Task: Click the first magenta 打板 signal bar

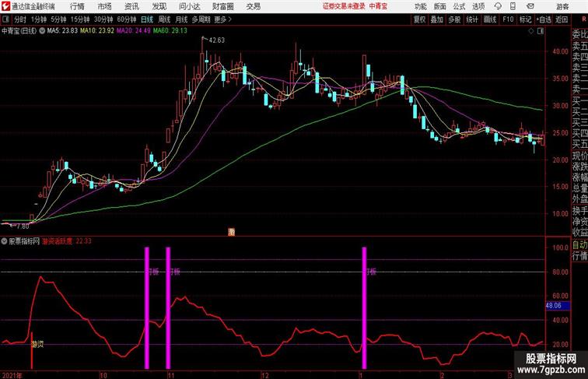Action: pos(147,307)
